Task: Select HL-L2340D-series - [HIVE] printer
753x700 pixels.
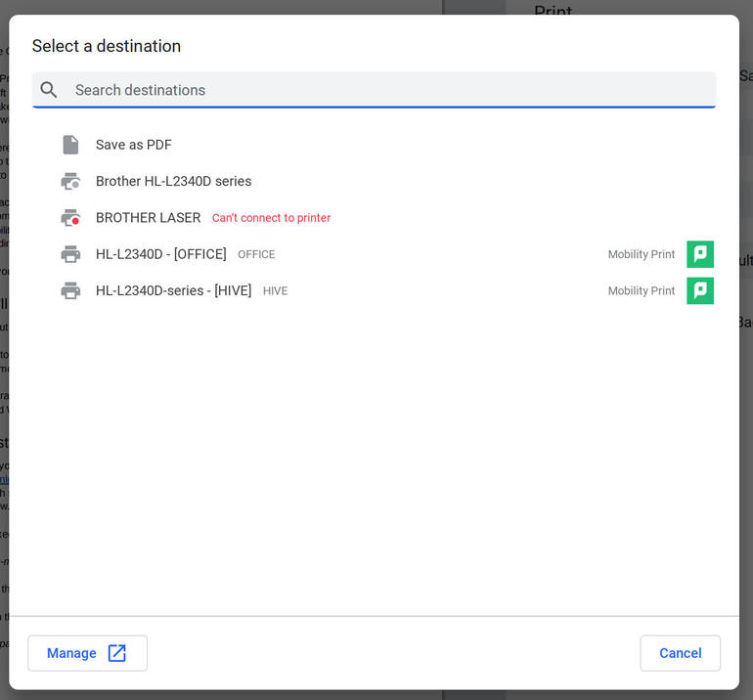Action: [173, 290]
